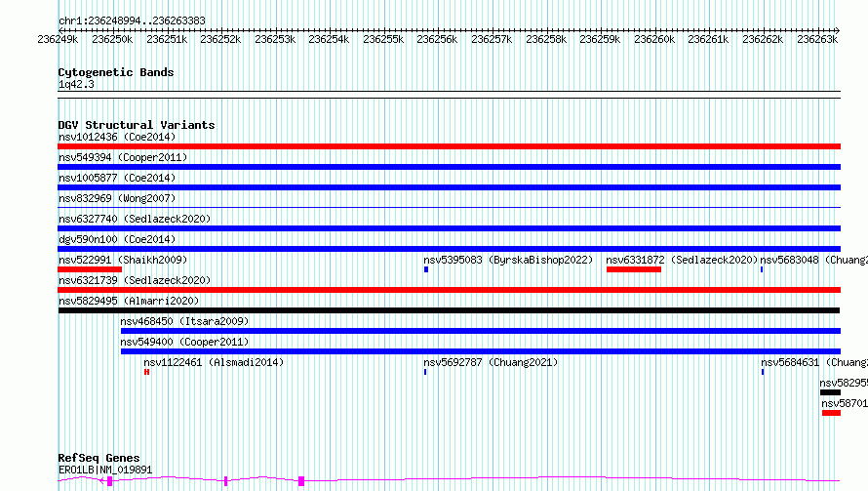This screenshot has width=868, height=491.
Task: Click the 236260k ruler label
Action: click(x=654, y=40)
